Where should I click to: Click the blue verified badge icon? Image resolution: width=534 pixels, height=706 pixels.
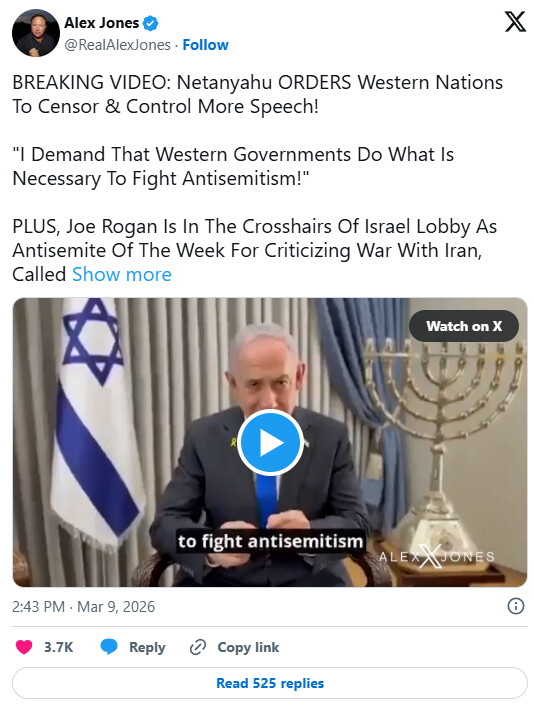point(150,23)
